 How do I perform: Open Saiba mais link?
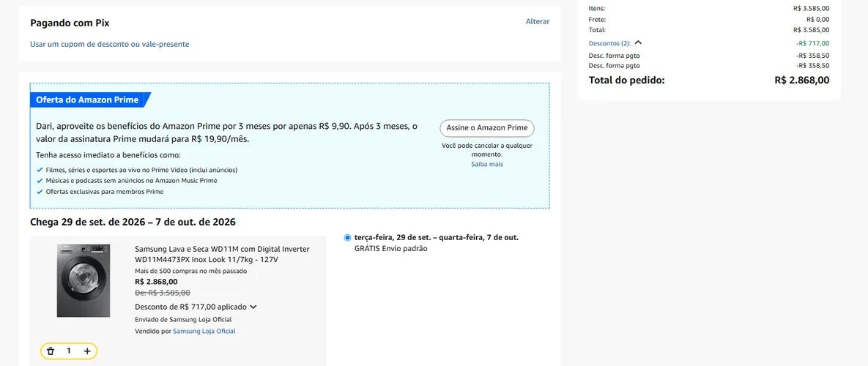[487, 164]
